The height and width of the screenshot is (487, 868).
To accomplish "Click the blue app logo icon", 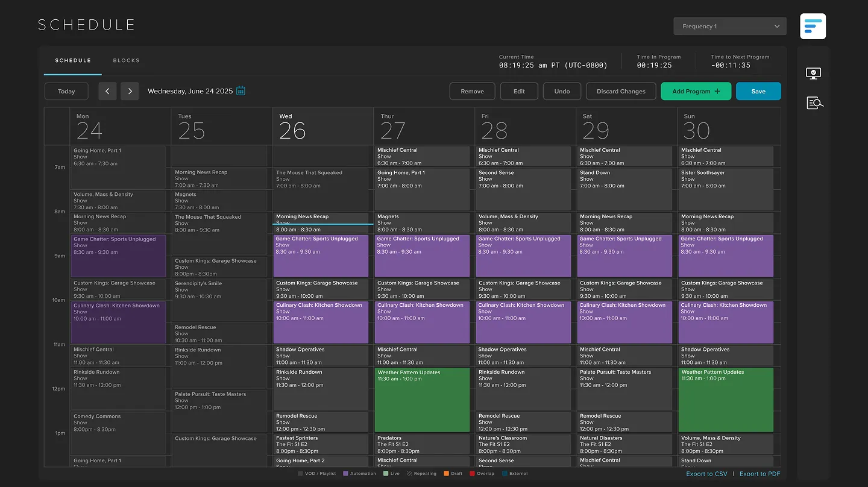I will click(x=813, y=27).
